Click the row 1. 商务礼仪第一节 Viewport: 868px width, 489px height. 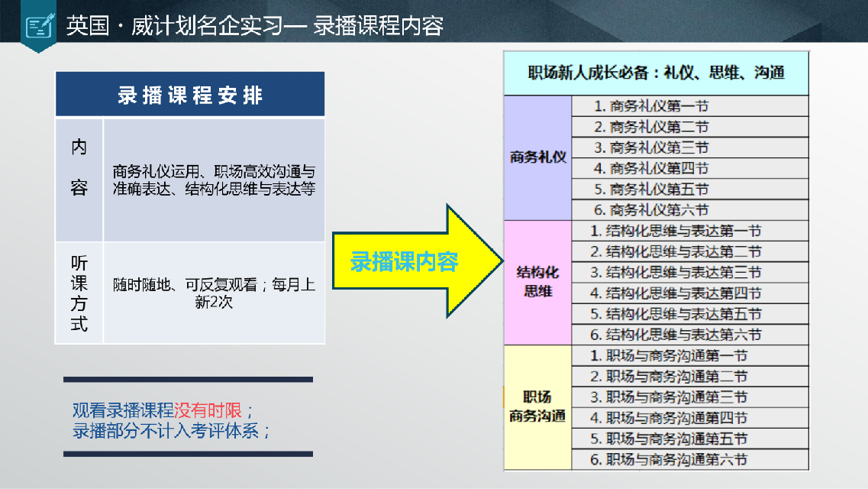(690, 105)
